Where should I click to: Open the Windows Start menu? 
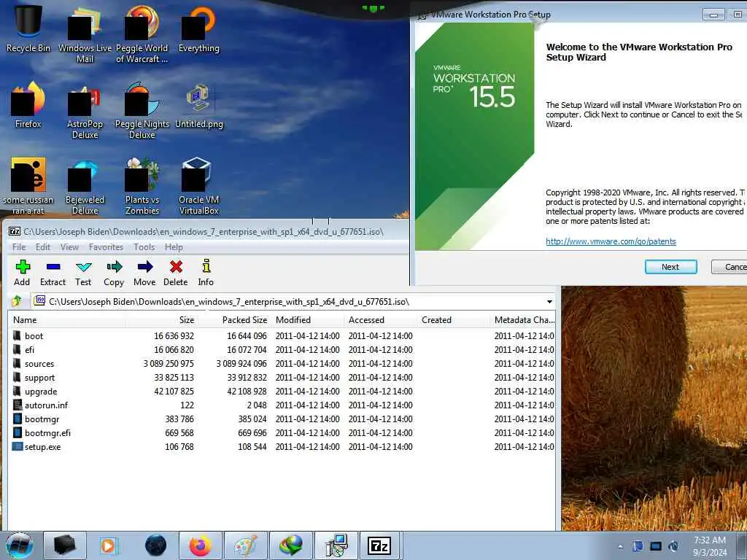click(x=20, y=545)
